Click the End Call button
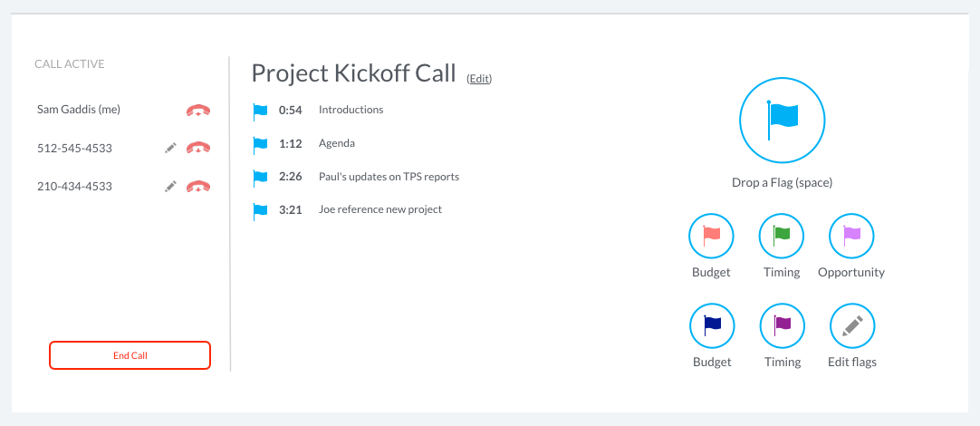This screenshot has height=426, width=980. (x=130, y=355)
